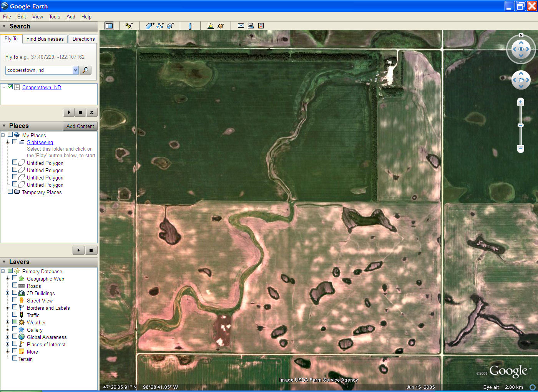Collapse the Search panel header triangle
538x392 pixels.
coord(4,26)
